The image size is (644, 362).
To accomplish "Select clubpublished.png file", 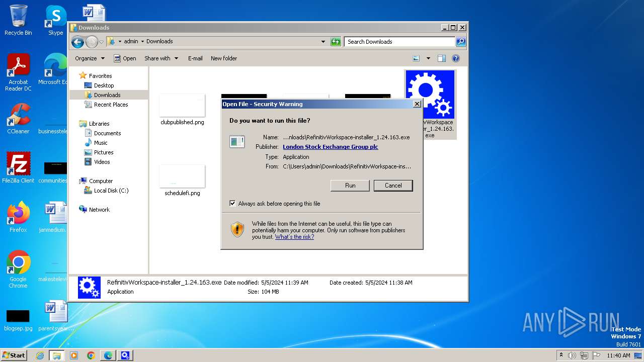I will (x=182, y=110).
